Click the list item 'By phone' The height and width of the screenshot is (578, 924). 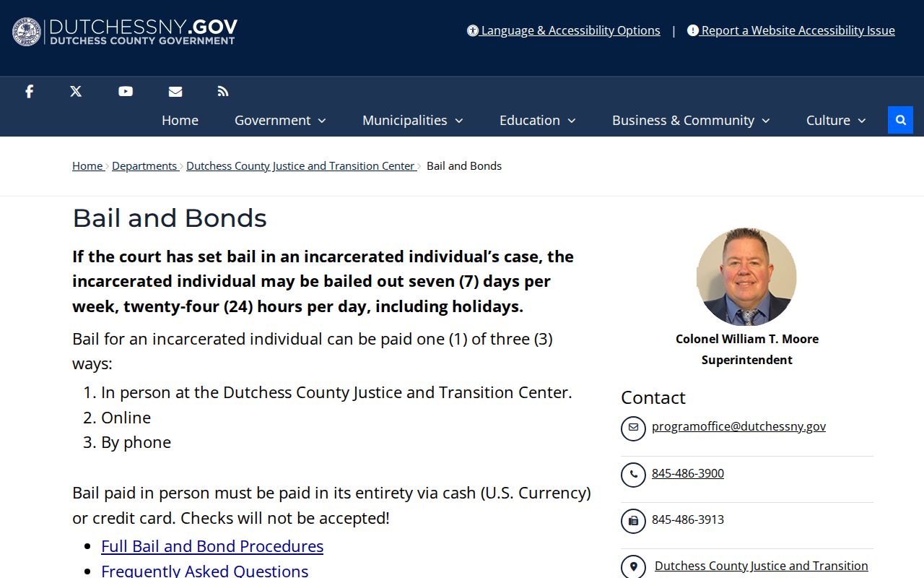coord(136,442)
